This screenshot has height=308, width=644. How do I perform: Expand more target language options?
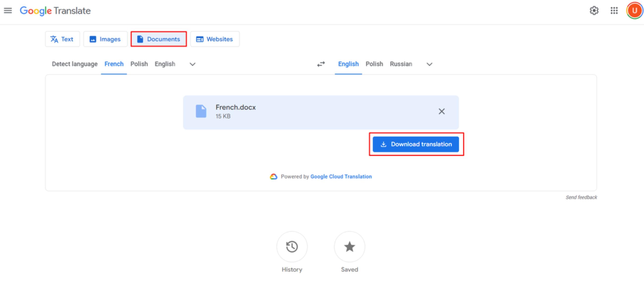click(429, 64)
